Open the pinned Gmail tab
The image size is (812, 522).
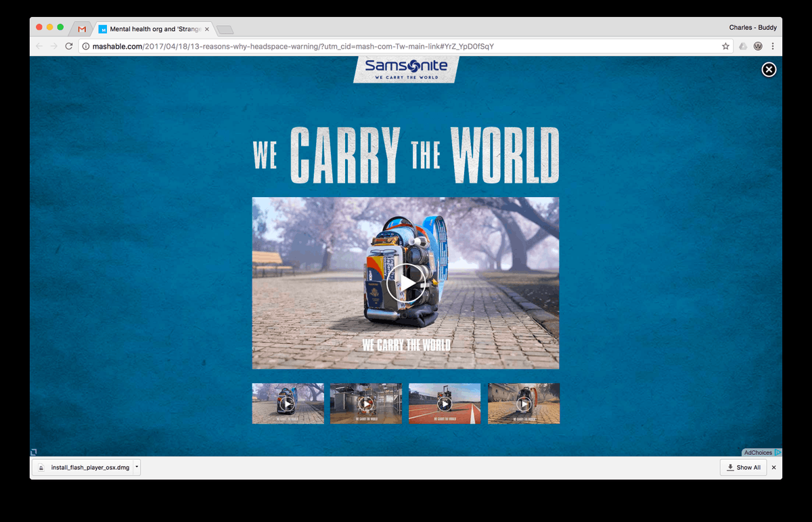coord(82,29)
